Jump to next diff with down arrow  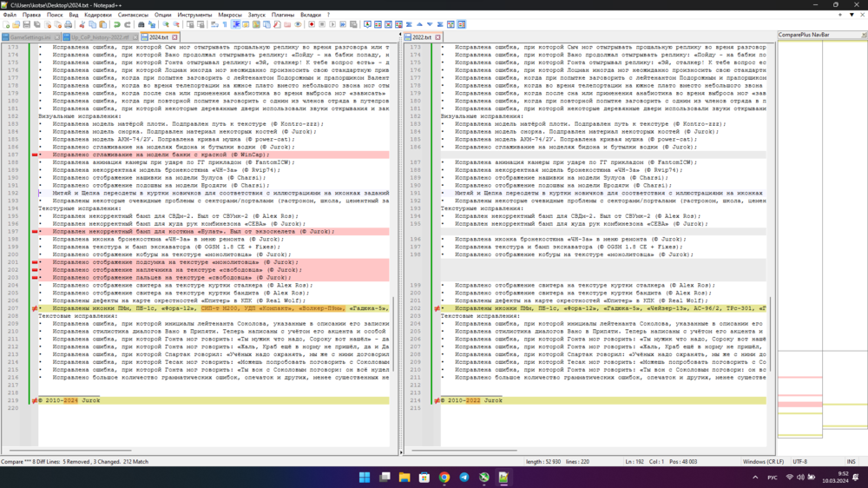click(x=431, y=24)
